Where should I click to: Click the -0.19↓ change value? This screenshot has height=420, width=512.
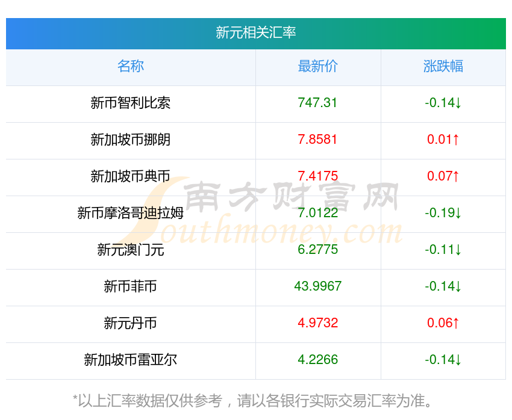coord(443,213)
